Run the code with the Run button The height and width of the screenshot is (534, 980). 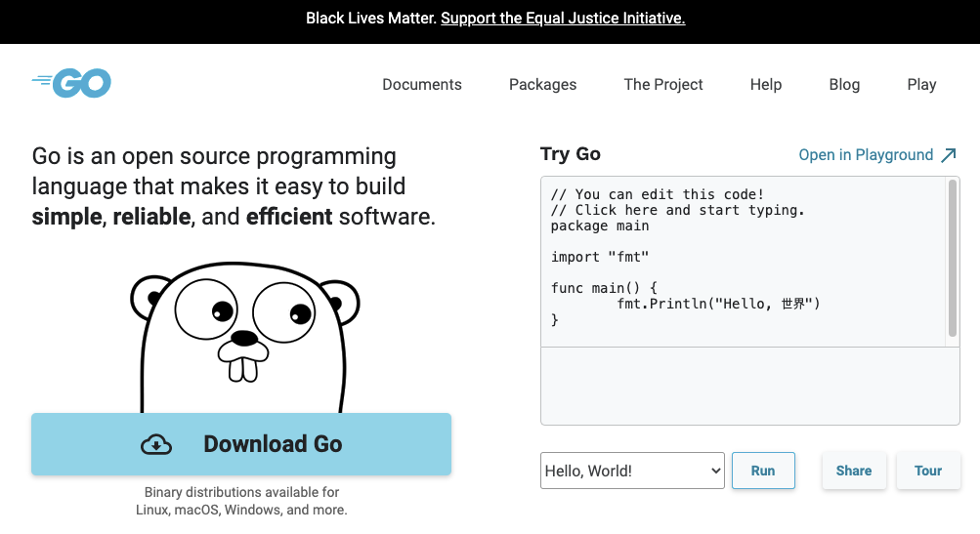click(763, 471)
